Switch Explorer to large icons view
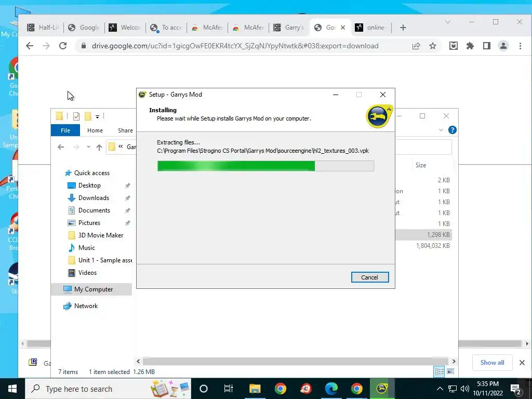Viewport: 532px width, 399px height. tap(450, 371)
